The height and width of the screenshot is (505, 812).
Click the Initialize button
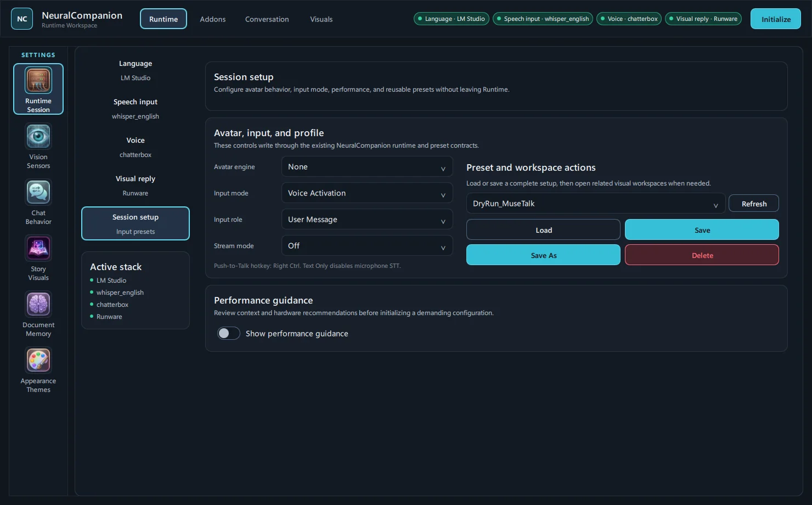tap(776, 19)
